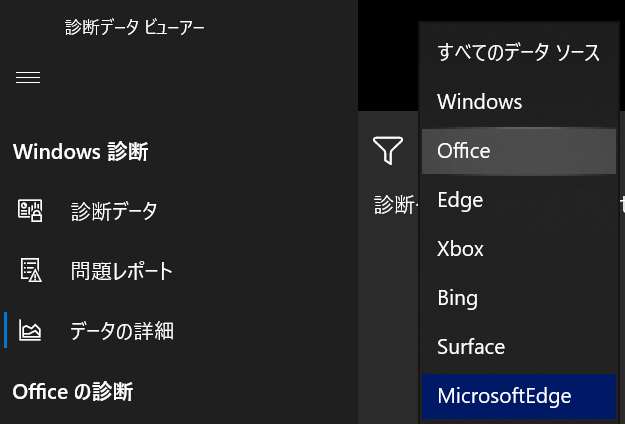
Task: Click the 診断データ icon in sidebar
Action: 30,210
